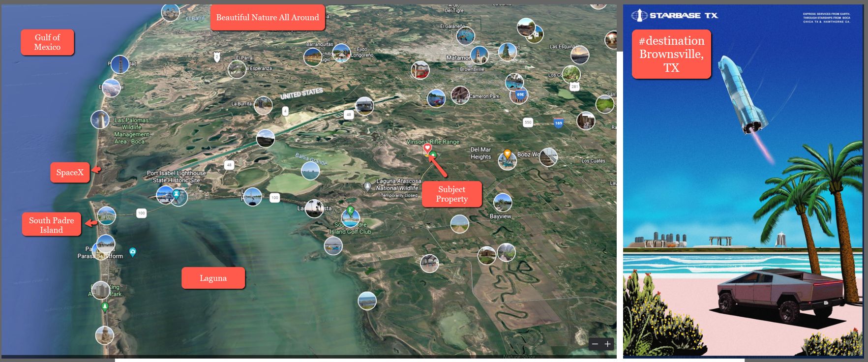Click the Route 550 road marker

(528, 122)
